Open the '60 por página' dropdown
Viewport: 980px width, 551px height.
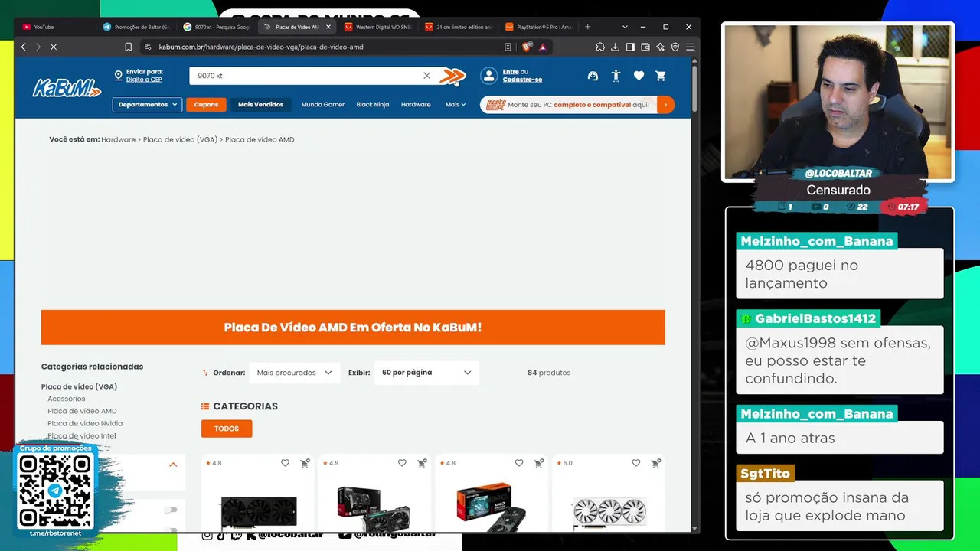coord(426,373)
